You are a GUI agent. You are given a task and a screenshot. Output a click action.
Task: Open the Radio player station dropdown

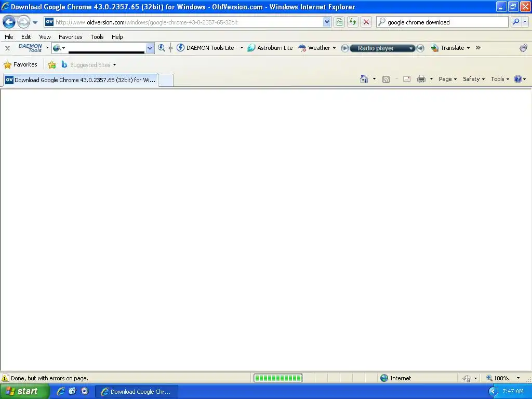[411, 48]
